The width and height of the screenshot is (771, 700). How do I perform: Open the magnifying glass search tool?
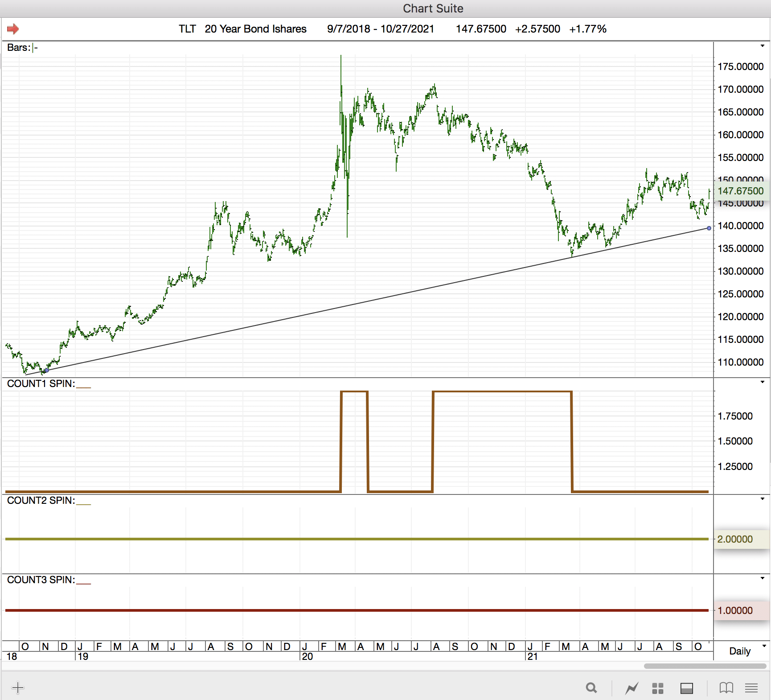tap(591, 688)
